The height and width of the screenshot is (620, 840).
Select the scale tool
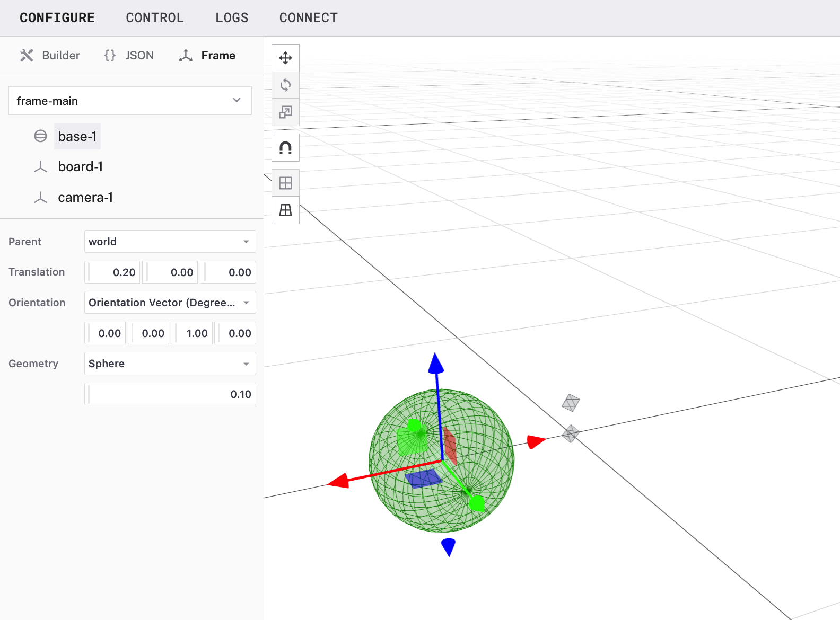(x=285, y=112)
